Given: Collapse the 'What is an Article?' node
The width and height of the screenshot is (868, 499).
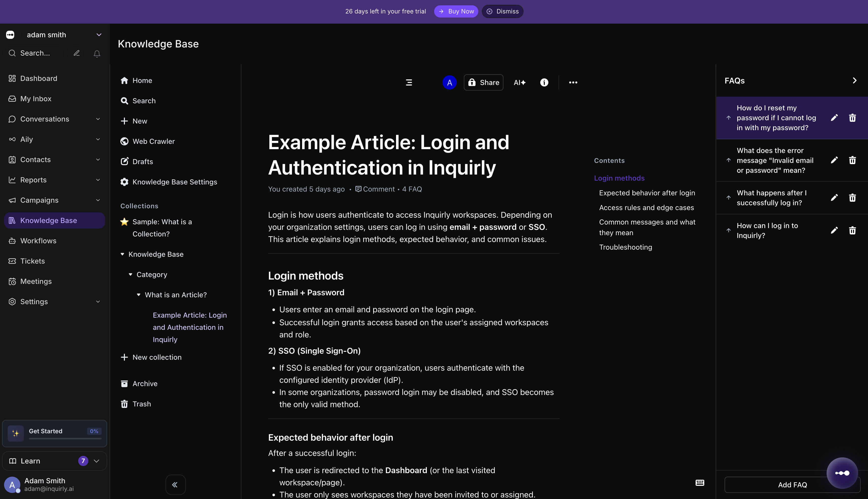Looking at the screenshot, I should (x=139, y=295).
